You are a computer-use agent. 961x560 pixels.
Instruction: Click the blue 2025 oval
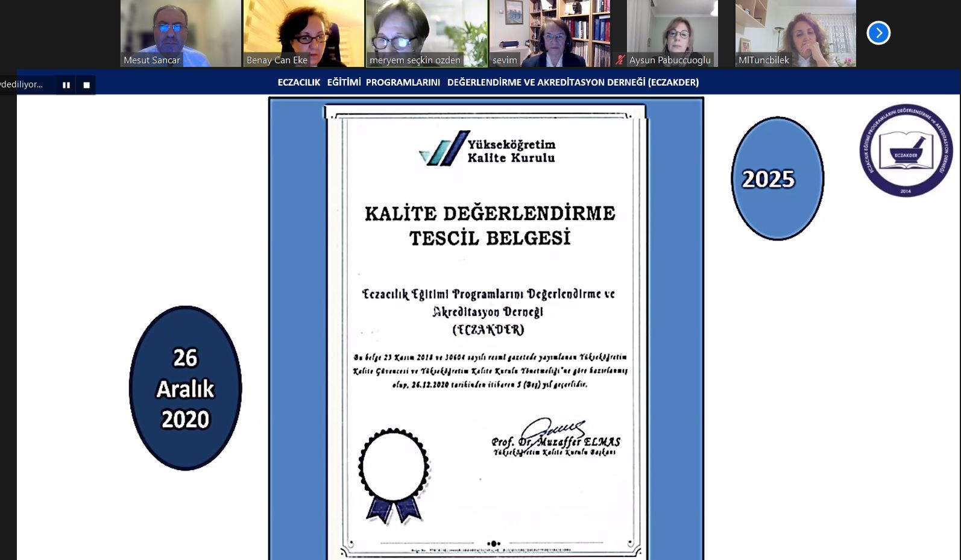[x=777, y=178]
